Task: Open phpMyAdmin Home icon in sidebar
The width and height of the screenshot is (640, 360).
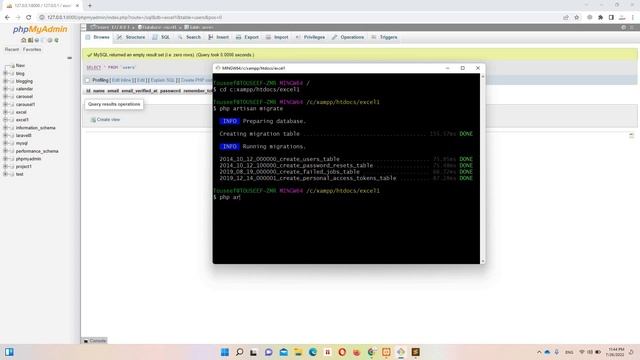Action: [x=23, y=40]
